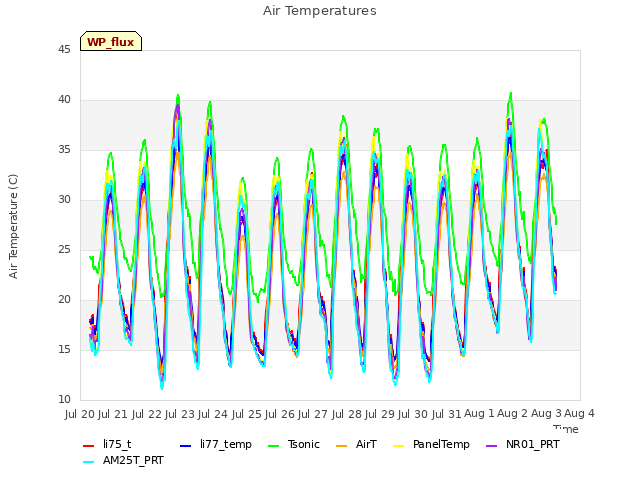Viewport: 640px width, 480px height.
Task: Click the WP_flux site label box
Action: [x=111, y=41]
